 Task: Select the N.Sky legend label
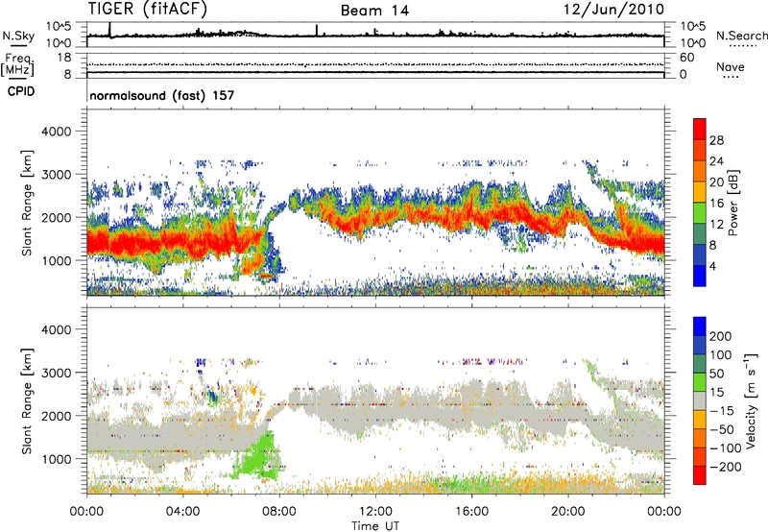point(18,36)
